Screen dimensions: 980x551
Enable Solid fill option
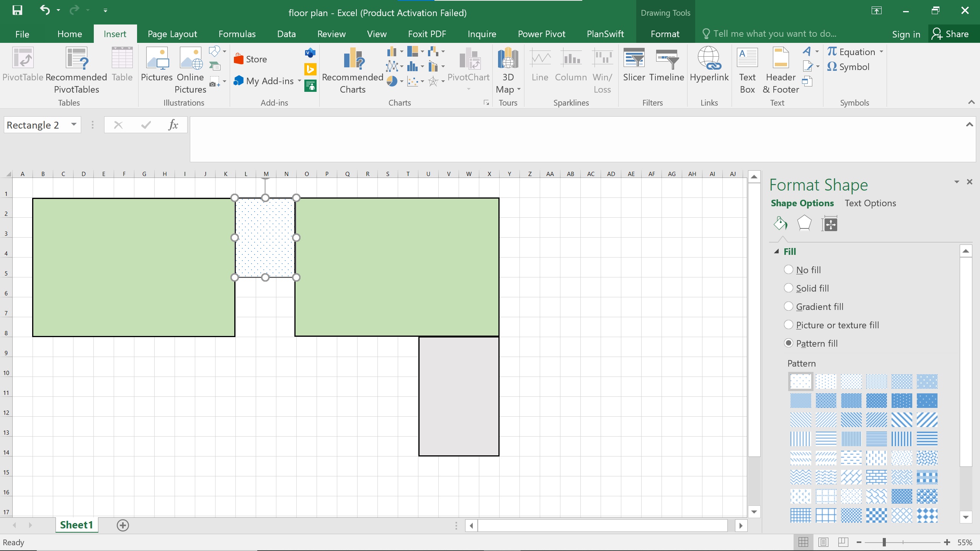click(789, 288)
